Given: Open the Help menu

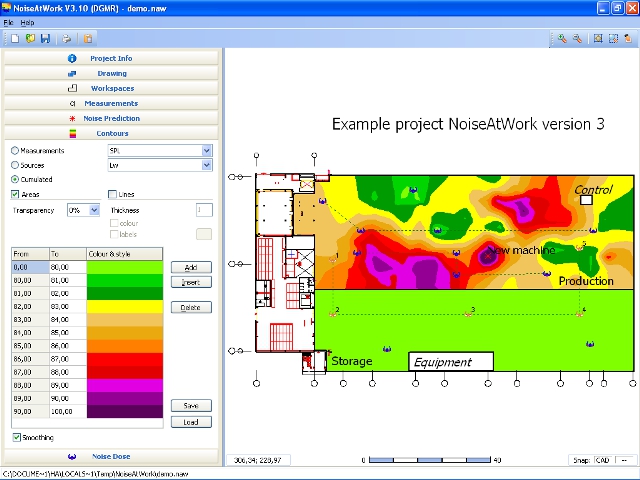Looking at the screenshot, I should pyautogui.click(x=27, y=22).
